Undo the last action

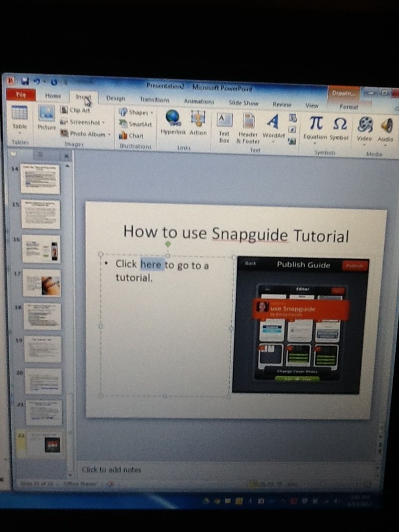[x=37, y=82]
